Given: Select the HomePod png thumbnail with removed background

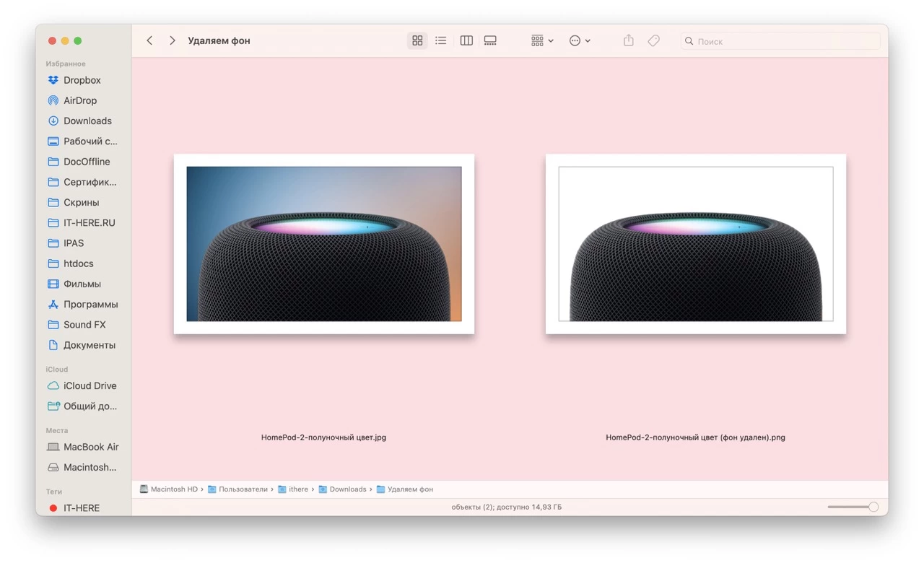Looking at the screenshot, I should (695, 244).
